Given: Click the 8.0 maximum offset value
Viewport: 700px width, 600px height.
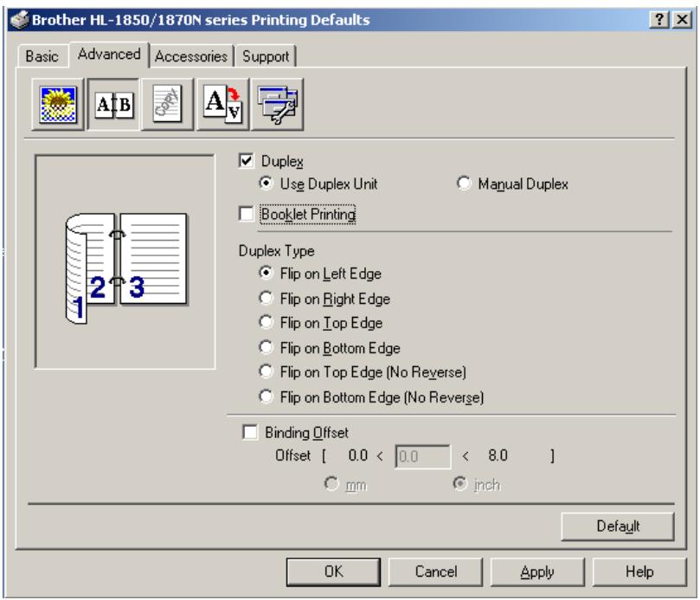Looking at the screenshot, I should coord(498,455).
